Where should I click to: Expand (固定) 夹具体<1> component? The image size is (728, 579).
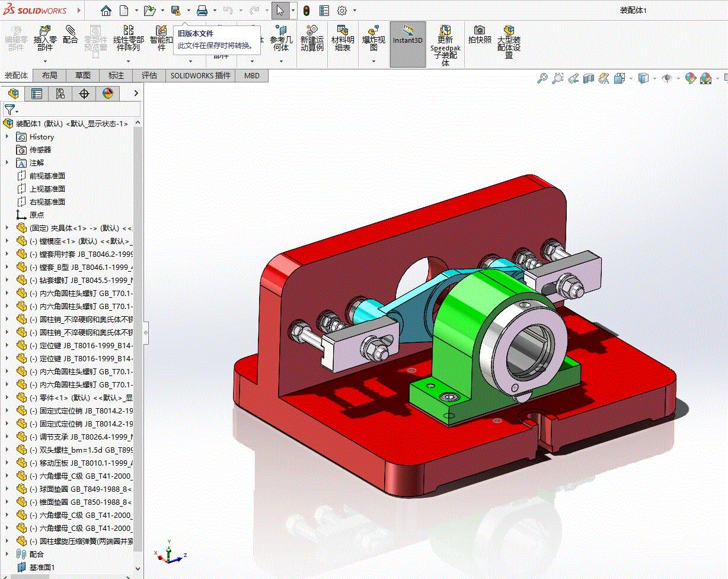point(7,228)
